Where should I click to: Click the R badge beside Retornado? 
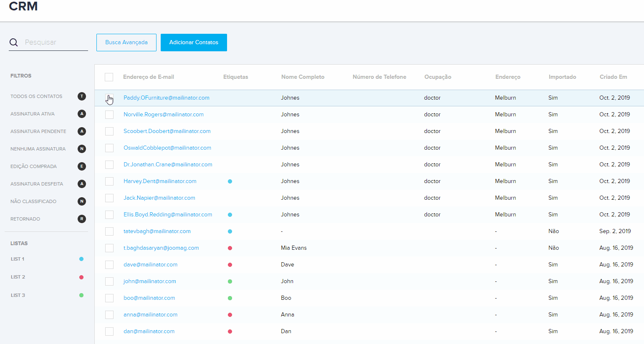pyautogui.click(x=82, y=219)
